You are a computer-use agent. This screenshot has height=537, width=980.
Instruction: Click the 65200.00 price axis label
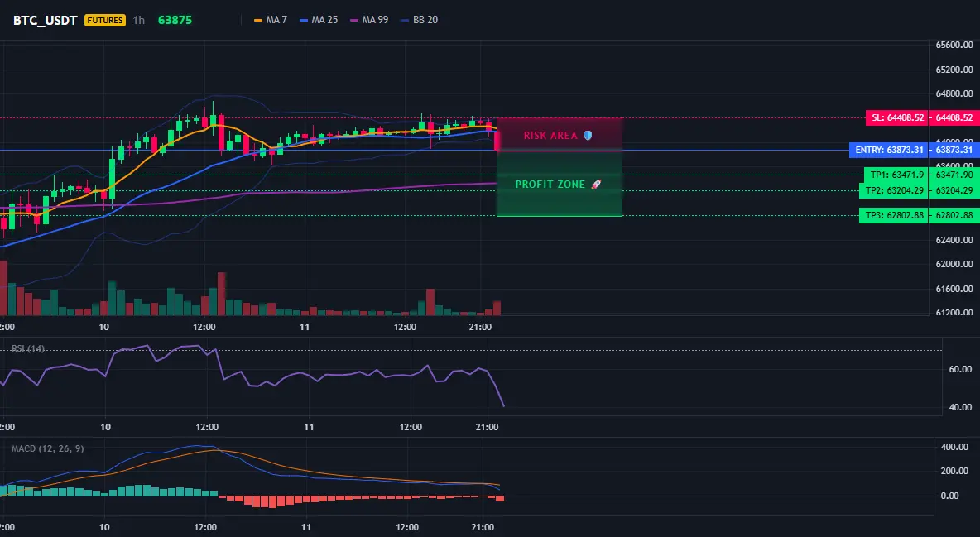954,70
